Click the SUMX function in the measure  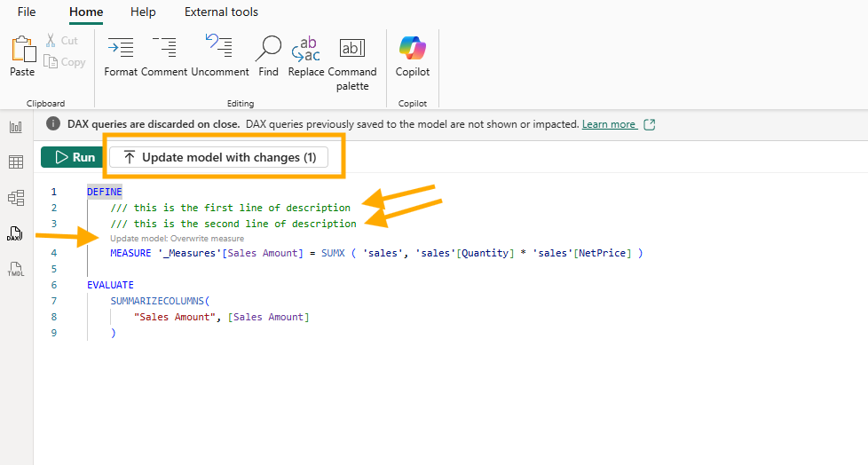coord(333,253)
